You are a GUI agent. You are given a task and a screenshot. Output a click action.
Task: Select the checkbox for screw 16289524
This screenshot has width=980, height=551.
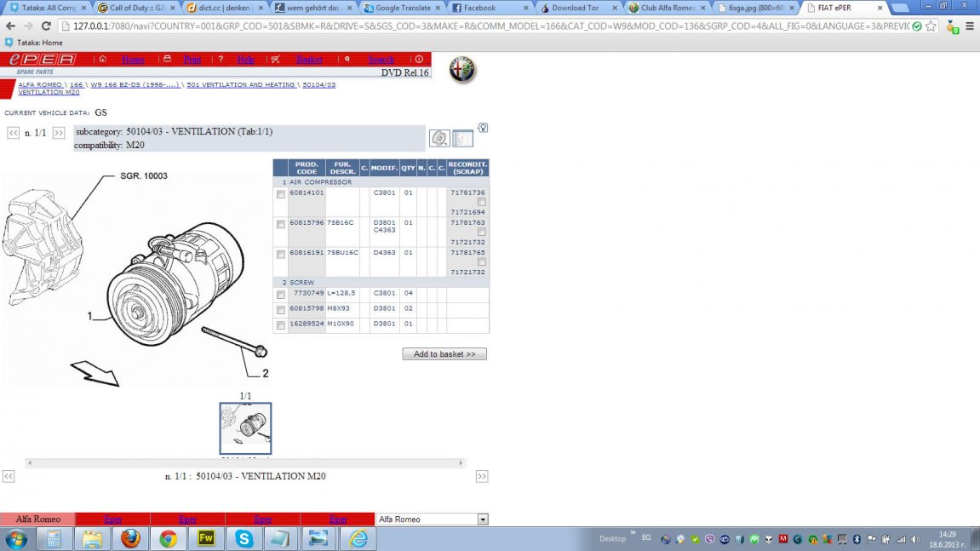point(281,325)
